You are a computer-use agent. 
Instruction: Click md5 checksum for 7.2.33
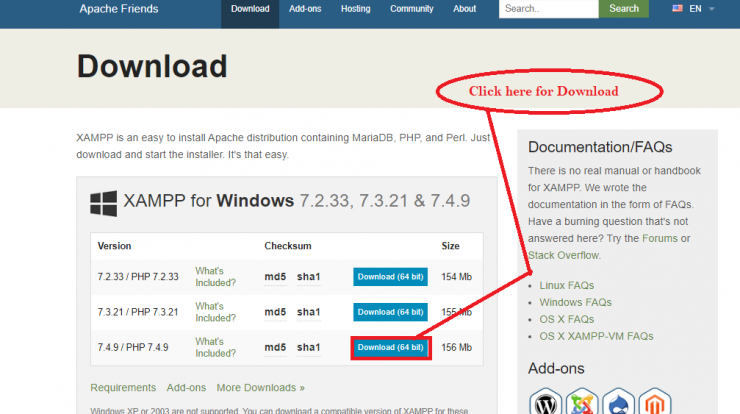point(275,277)
